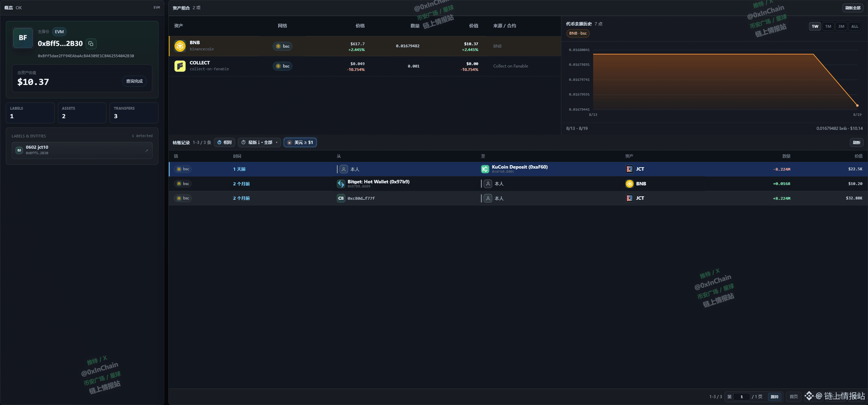Click the 刷新 transfers button
This screenshot has height=405, width=868.
[x=856, y=143]
